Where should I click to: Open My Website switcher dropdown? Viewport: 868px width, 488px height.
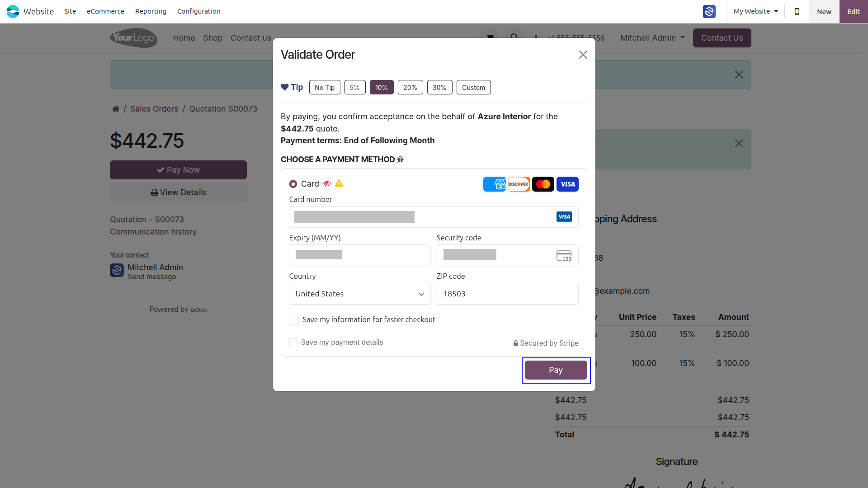coord(755,11)
